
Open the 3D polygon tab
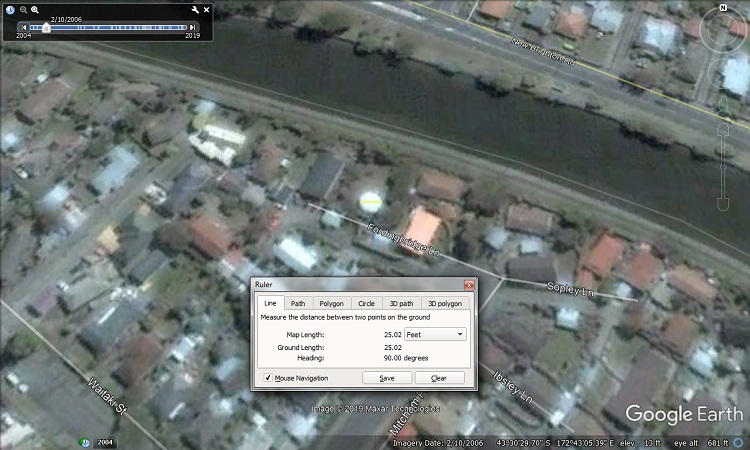coord(444,303)
